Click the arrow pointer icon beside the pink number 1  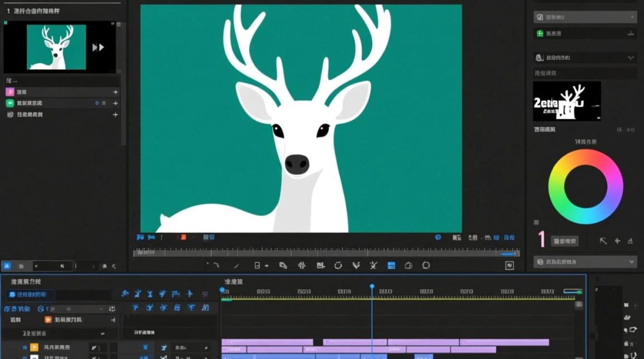(603, 241)
